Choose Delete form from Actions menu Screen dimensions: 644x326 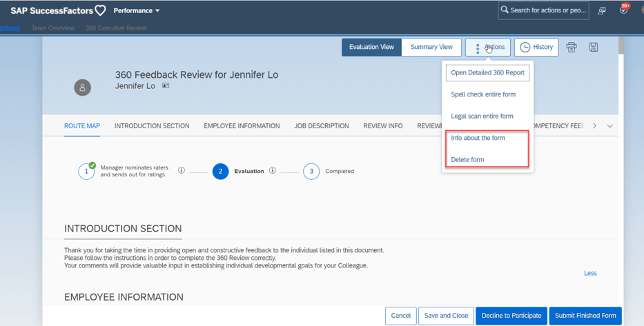coord(467,160)
